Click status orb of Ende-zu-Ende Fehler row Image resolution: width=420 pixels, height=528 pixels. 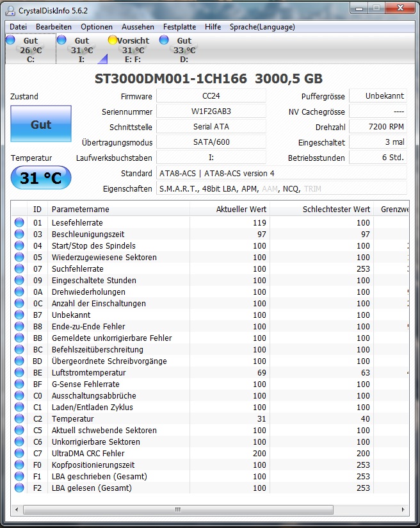point(19,326)
